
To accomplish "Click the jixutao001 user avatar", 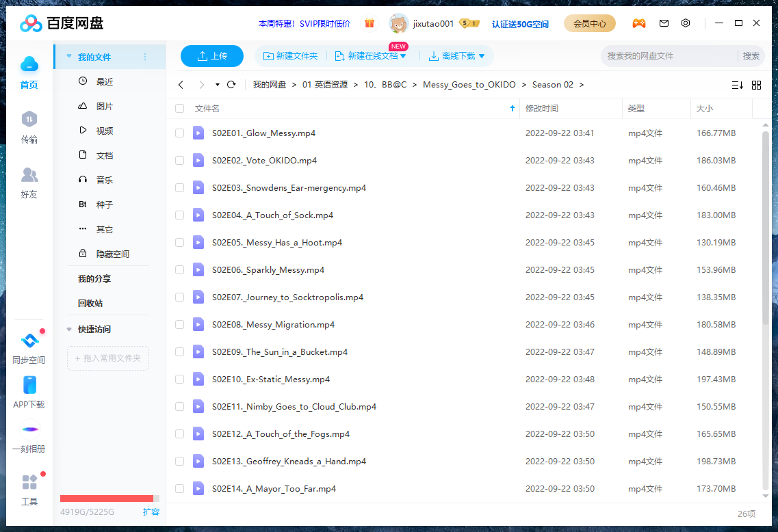I will click(398, 23).
